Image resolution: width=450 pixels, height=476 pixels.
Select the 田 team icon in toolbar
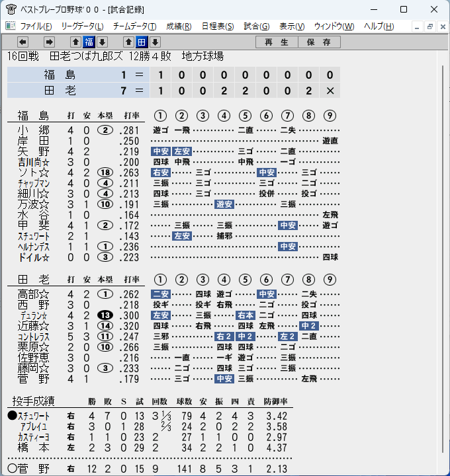tap(142, 42)
